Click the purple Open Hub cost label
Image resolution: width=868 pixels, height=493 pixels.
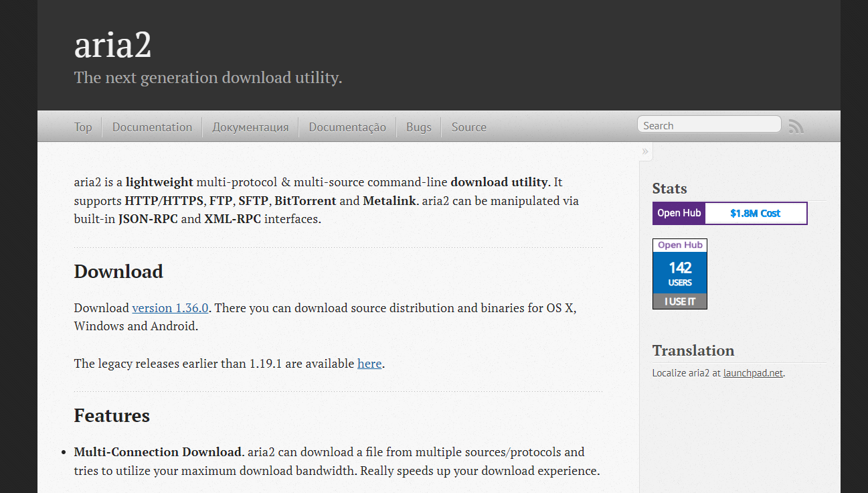pos(679,214)
